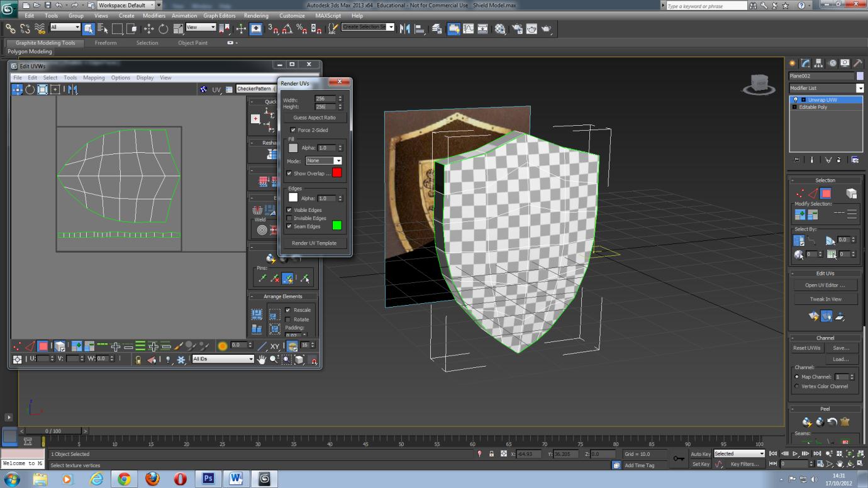Click the Channel Load button

[841, 359]
